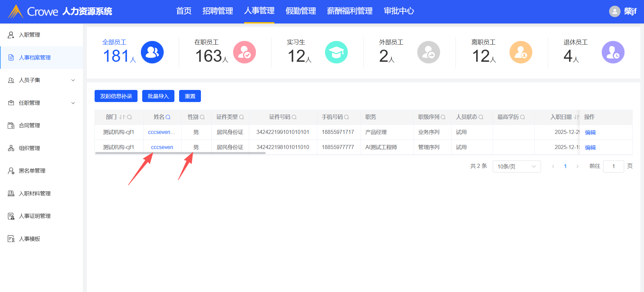Click the search icon in 人员状态 header
Image resolution: width=644 pixels, height=292 pixels.
click(x=481, y=117)
